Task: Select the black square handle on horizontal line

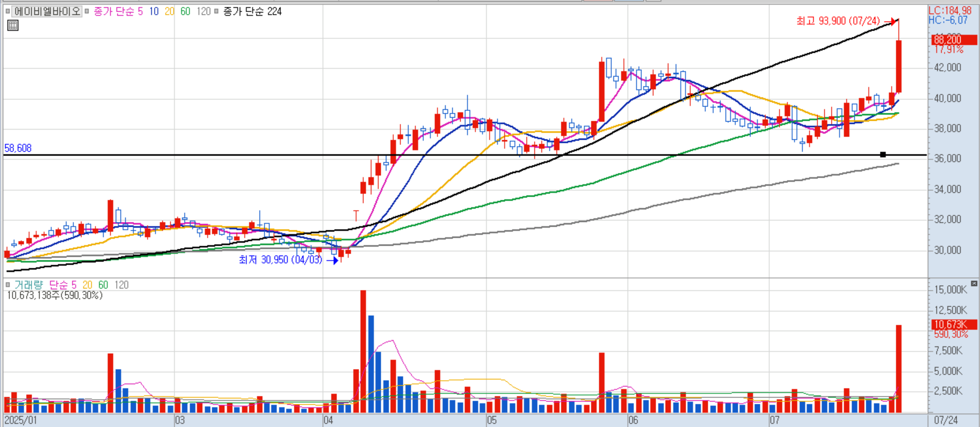Action: click(883, 154)
